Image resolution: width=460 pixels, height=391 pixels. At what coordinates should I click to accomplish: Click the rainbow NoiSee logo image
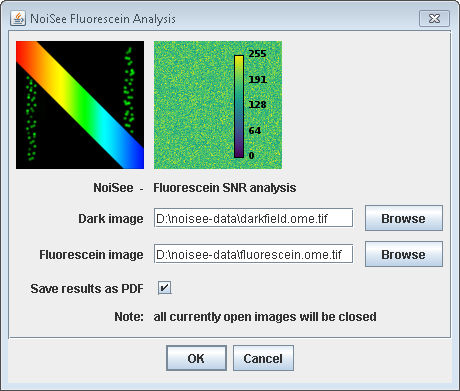coord(80,105)
